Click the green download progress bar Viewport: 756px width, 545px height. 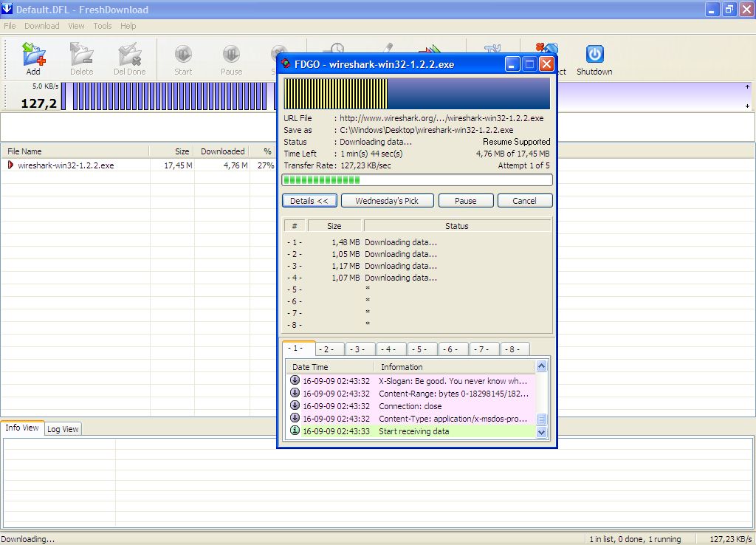[417, 180]
